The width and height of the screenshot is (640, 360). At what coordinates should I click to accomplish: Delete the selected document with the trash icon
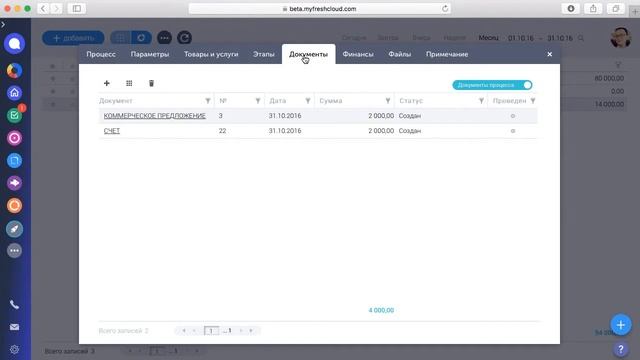click(x=151, y=83)
